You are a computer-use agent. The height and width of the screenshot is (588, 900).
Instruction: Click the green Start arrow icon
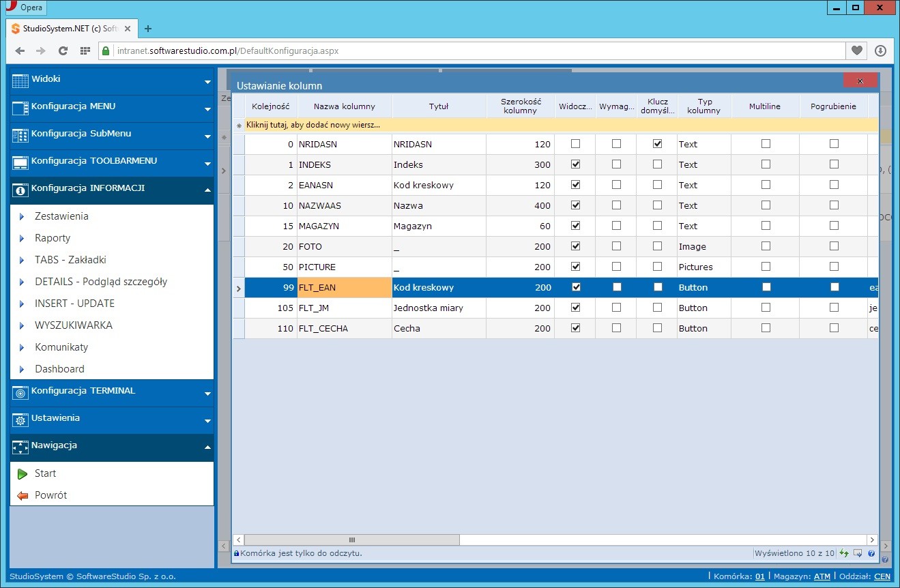23,473
